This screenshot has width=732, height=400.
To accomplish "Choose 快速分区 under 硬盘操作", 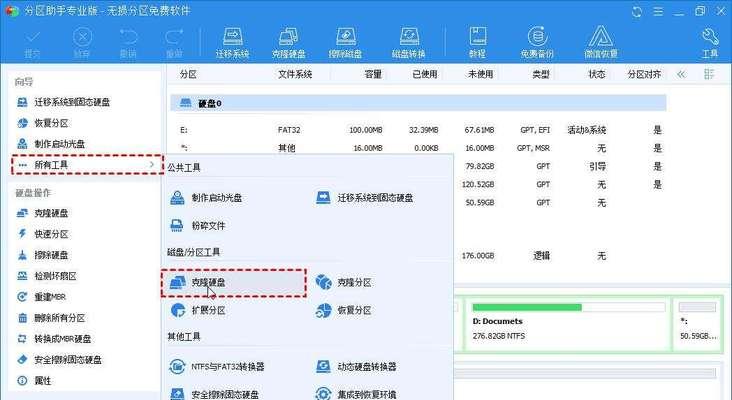I will [42, 234].
